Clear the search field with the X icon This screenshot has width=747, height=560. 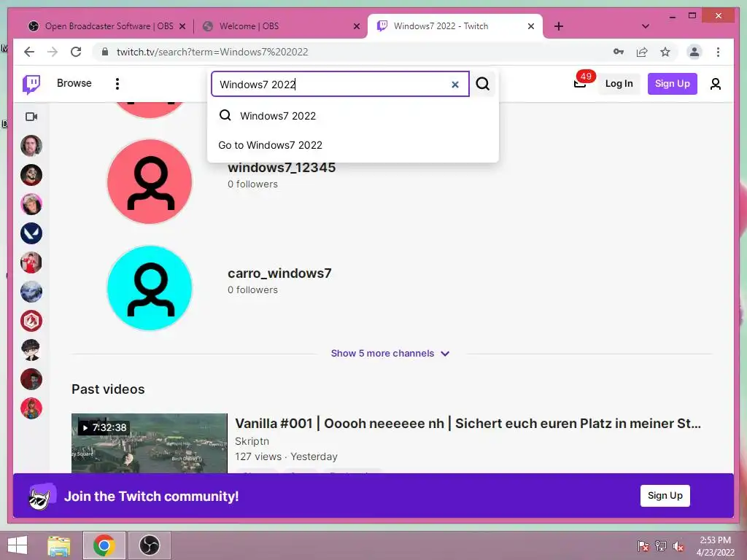(x=455, y=85)
